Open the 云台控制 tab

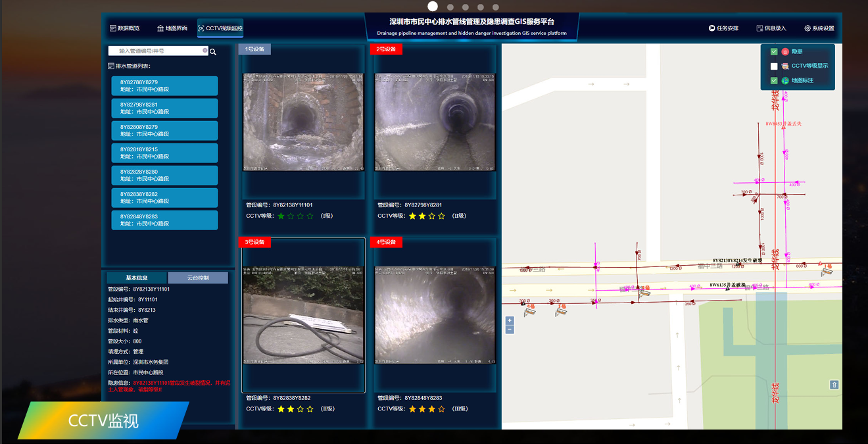(x=198, y=278)
